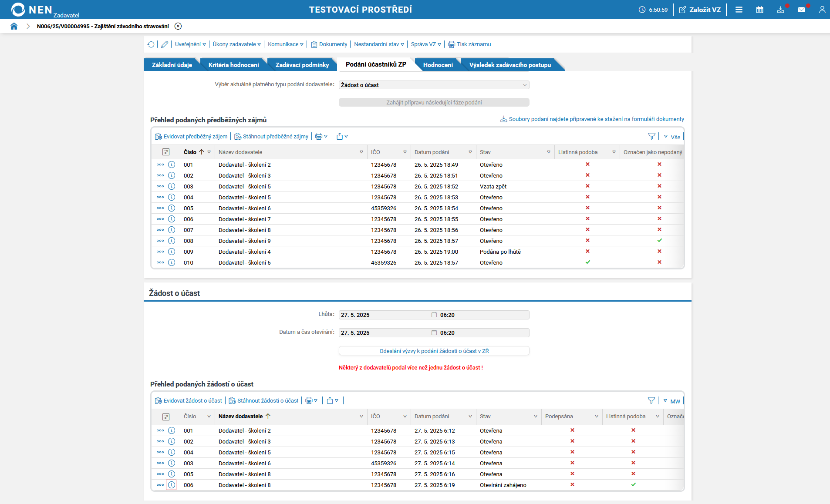Open the Žádost o účast type combo box
This screenshot has width=830, height=504.
(434, 85)
